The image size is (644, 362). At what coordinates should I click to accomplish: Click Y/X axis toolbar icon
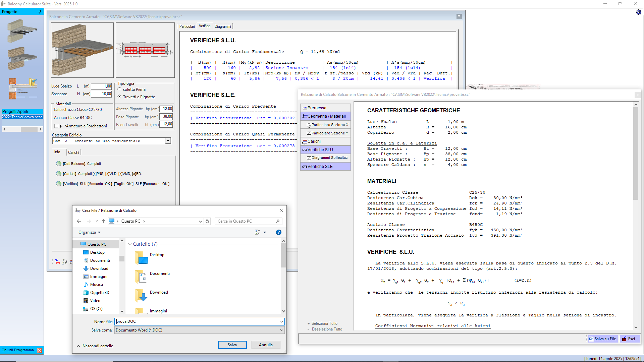click(x=64, y=262)
